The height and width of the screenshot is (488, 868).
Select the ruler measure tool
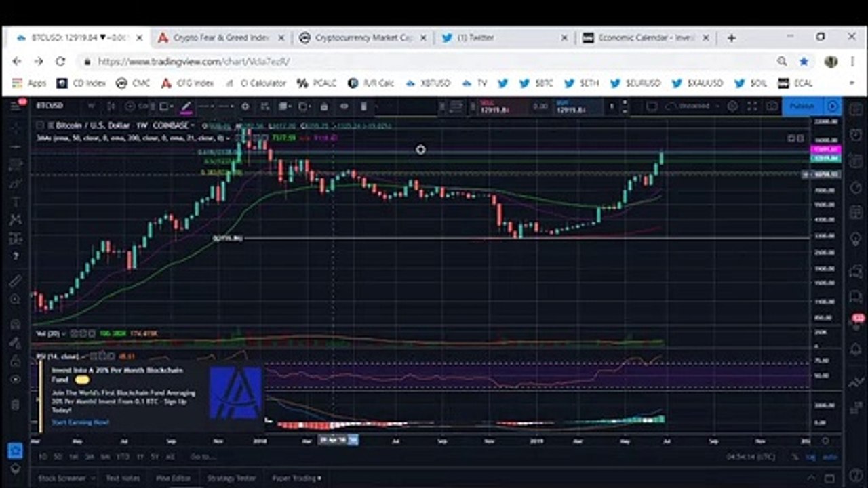coord(15,280)
